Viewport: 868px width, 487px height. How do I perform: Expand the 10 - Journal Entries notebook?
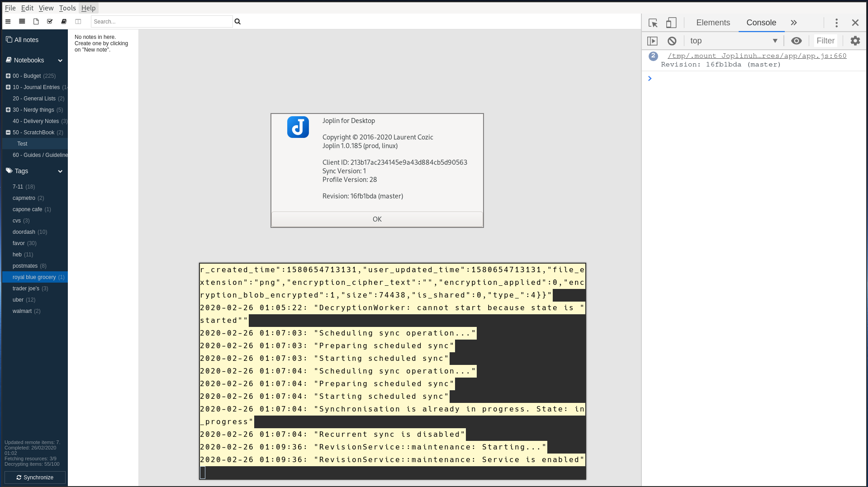pyautogui.click(x=8, y=87)
